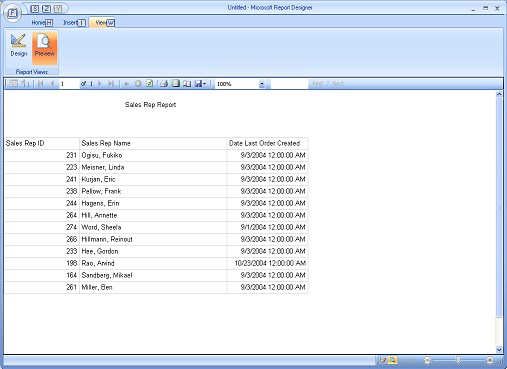Click Sales Rep ID value 198

click(71, 263)
